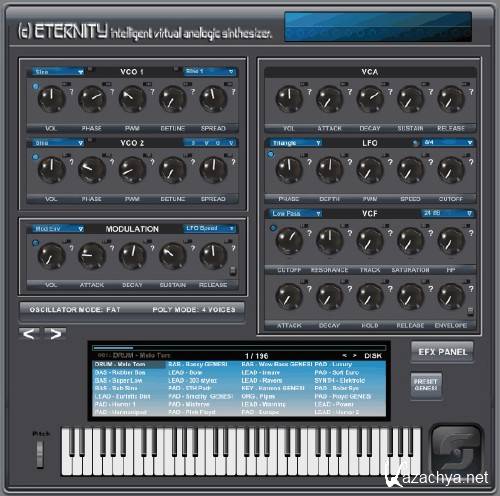This screenshot has height=496, width=500.
Task: Click the blue display at top right
Action: click(378, 27)
